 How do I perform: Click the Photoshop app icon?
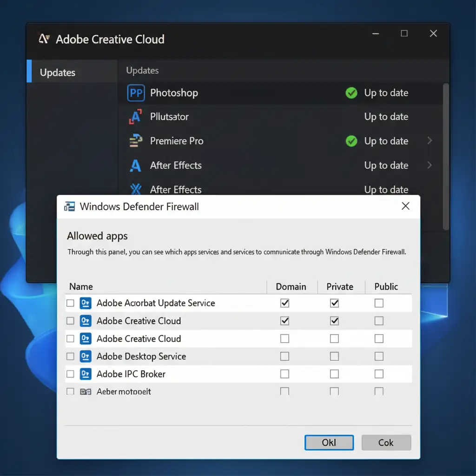[x=136, y=93]
